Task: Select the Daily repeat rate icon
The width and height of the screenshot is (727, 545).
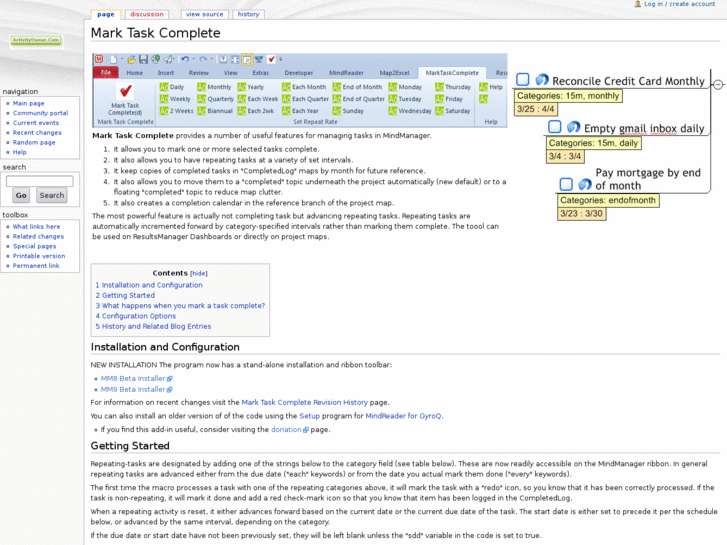Action: click(164, 87)
